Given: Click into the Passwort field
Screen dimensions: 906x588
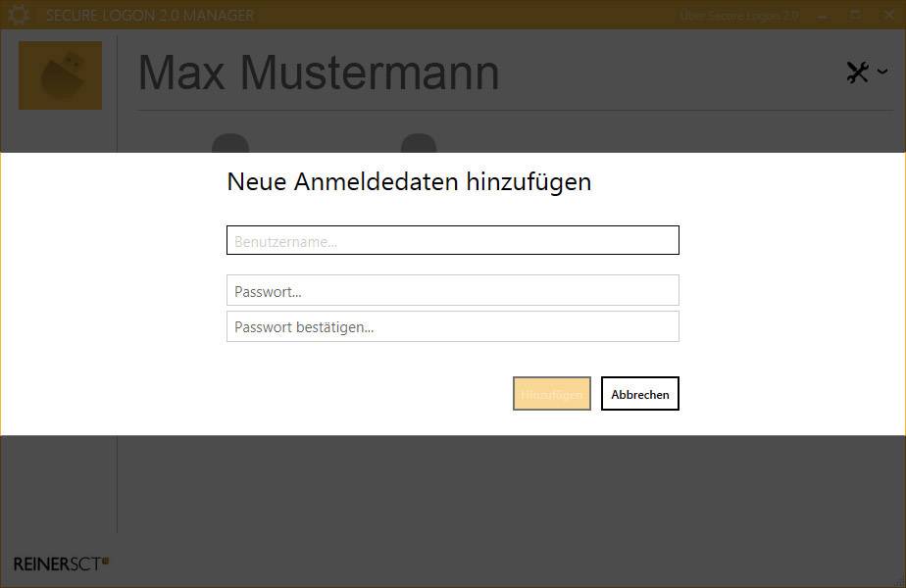Looking at the screenshot, I should [452, 290].
